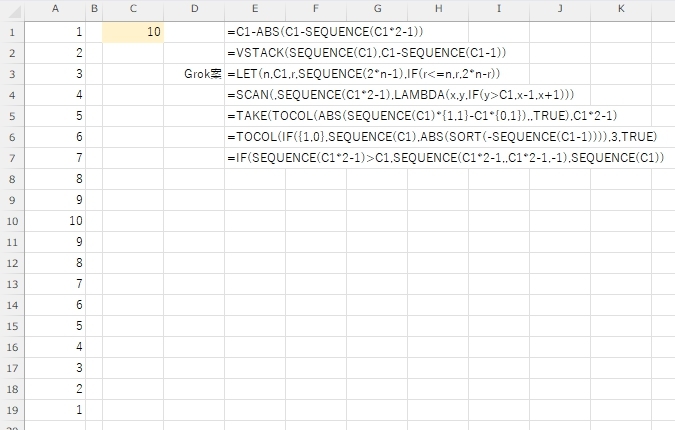This screenshot has height=430, width=675.
Task: Select row 17 header
Action: 12,368
